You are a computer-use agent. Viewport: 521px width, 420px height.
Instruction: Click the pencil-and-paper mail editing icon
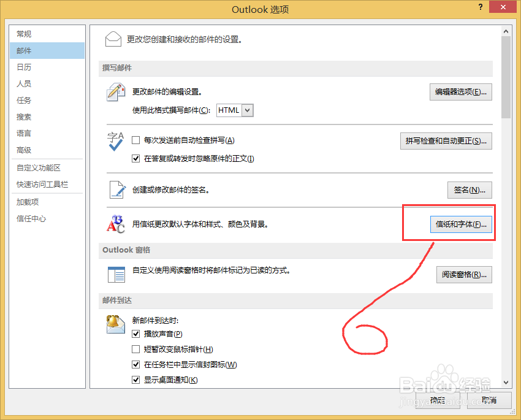tap(116, 92)
